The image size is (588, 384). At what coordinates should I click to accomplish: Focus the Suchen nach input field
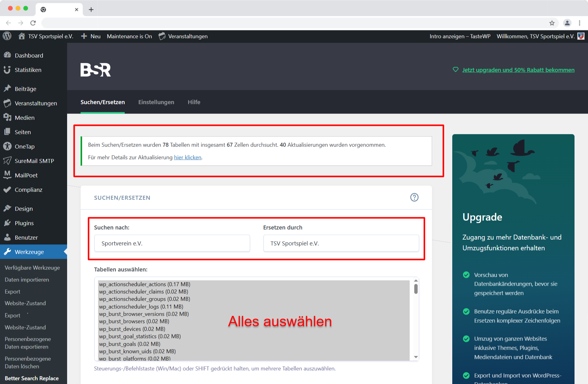172,243
